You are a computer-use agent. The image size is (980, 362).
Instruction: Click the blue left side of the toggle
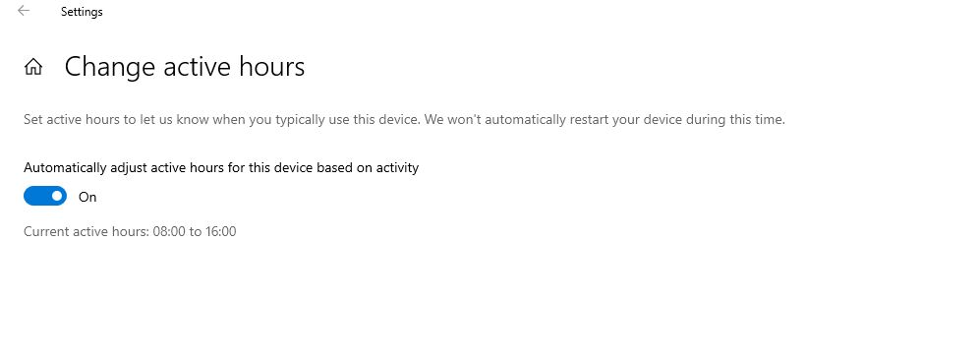[x=36, y=197]
